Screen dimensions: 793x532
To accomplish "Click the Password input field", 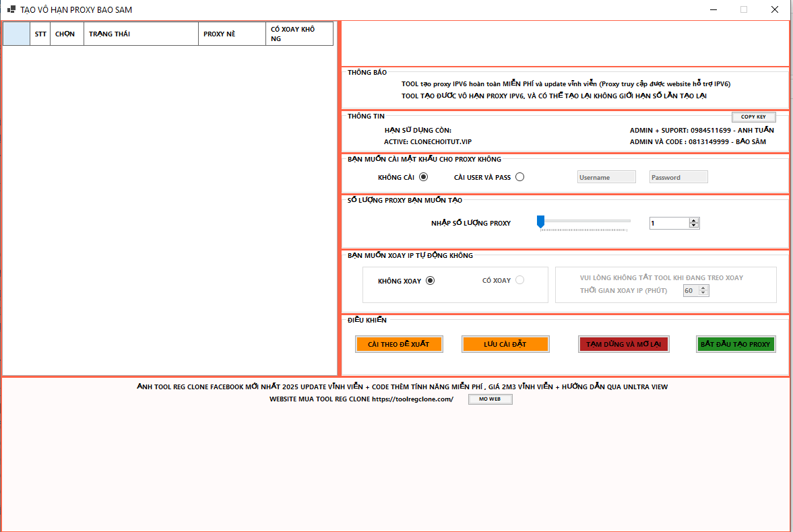I will [678, 176].
